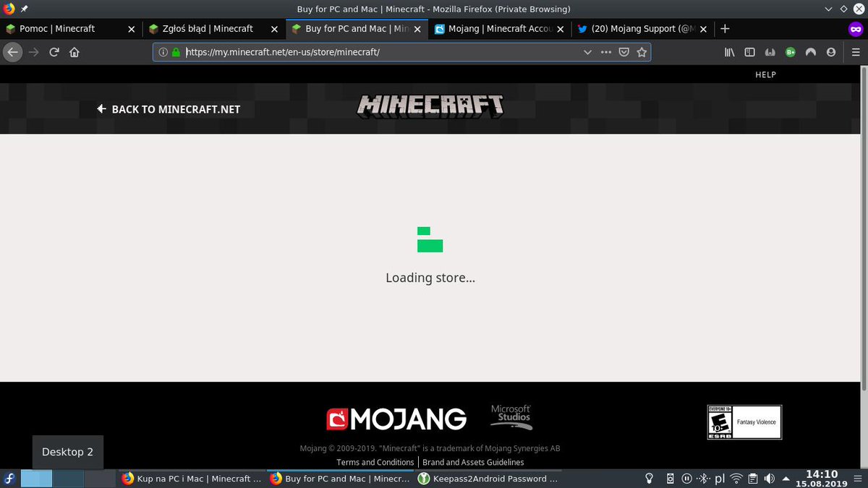Open the Firefox home page icon
This screenshot has height=488, width=868.
(x=74, y=52)
